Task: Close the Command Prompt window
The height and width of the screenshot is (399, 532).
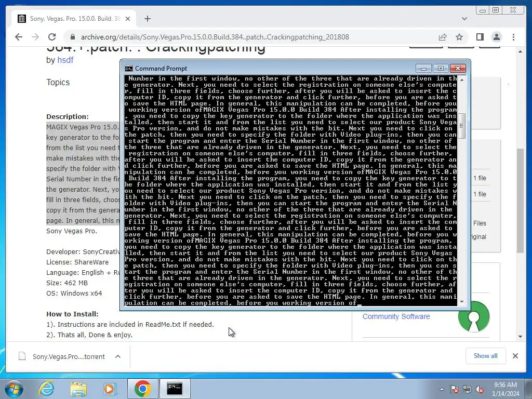Action: (458, 69)
